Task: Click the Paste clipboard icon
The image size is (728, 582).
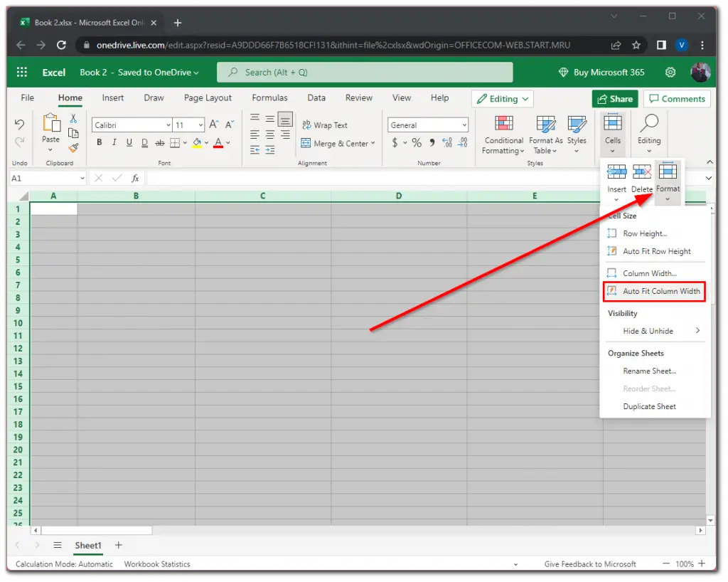Action: pos(51,124)
